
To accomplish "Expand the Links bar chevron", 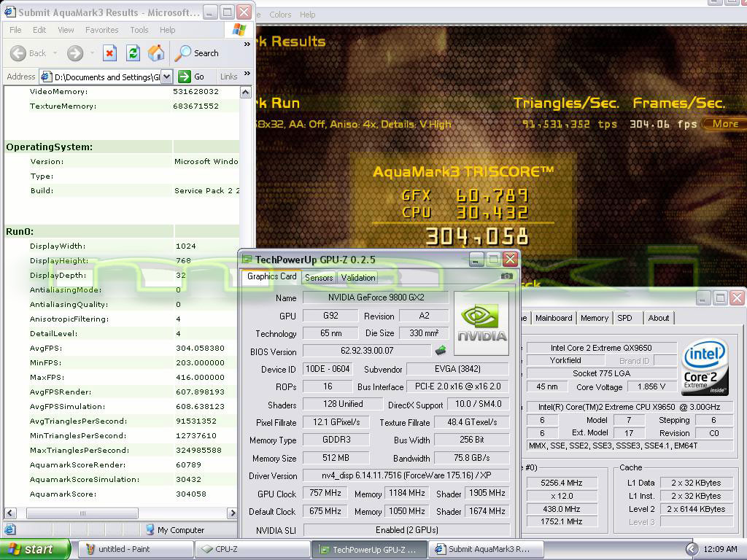I will click(247, 74).
